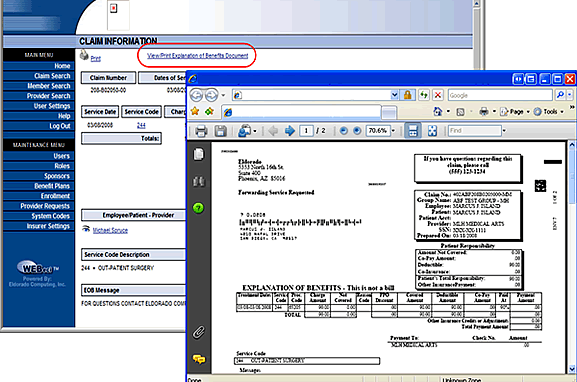This screenshot has width=577, height=382.
Task: Click the fit-page full view icon
Action: point(432,131)
